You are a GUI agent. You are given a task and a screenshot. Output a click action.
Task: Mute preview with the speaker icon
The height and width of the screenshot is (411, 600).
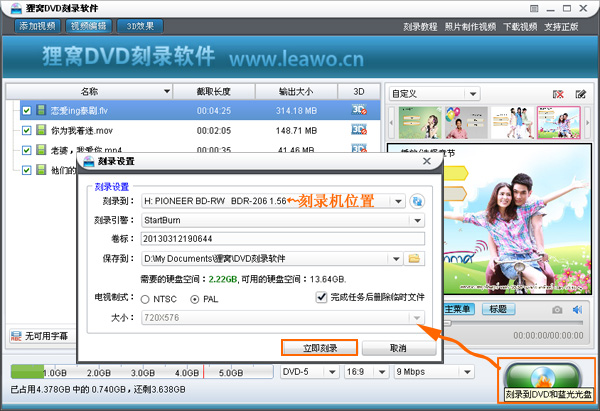(x=577, y=310)
